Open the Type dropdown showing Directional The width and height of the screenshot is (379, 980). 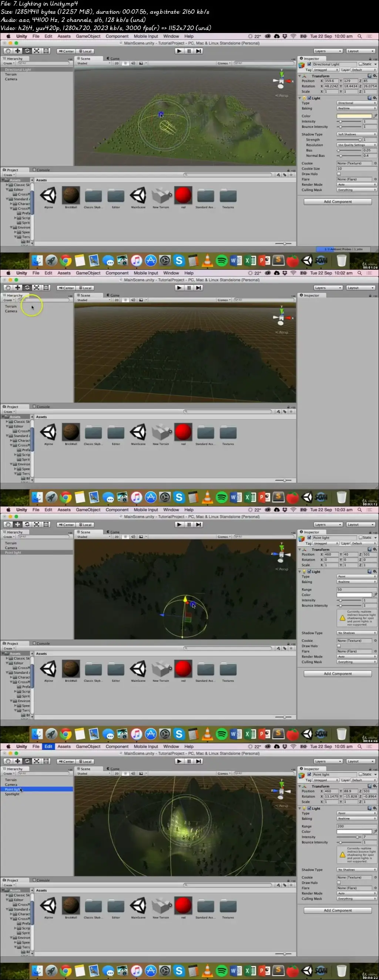coord(356,103)
